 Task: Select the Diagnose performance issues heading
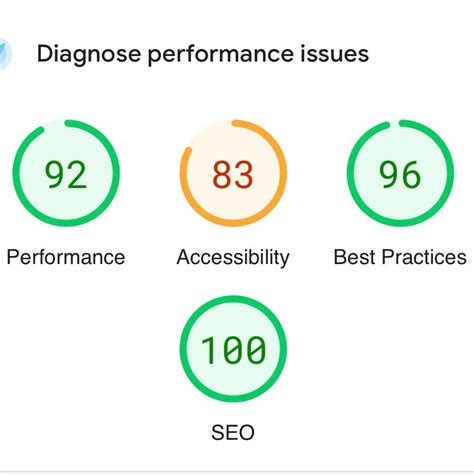(x=203, y=54)
